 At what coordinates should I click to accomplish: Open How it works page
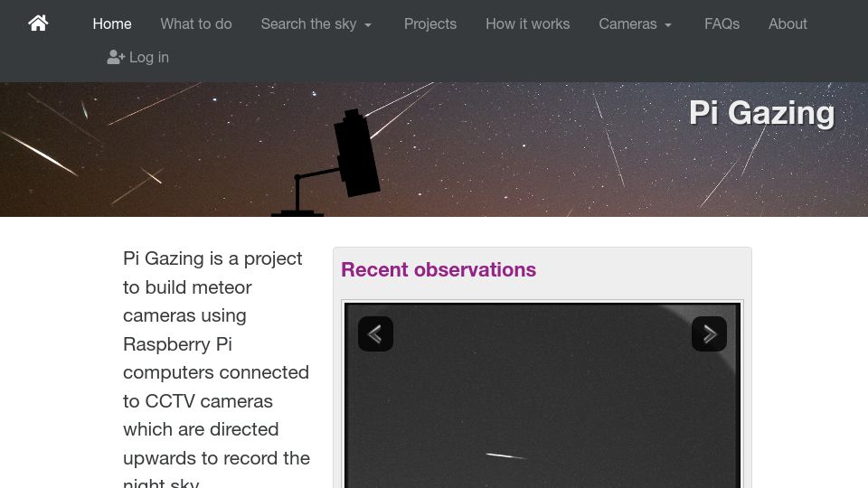click(x=527, y=23)
